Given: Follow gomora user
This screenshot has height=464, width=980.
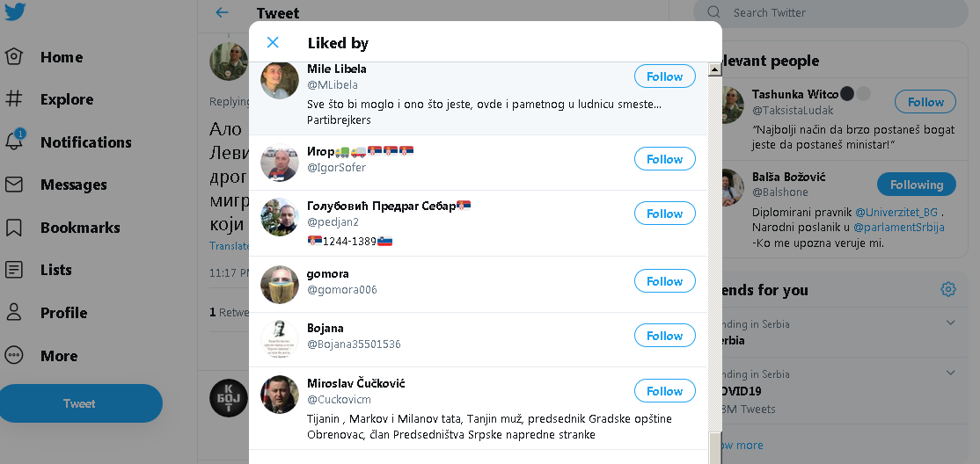Looking at the screenshot, I should point(664,281).
